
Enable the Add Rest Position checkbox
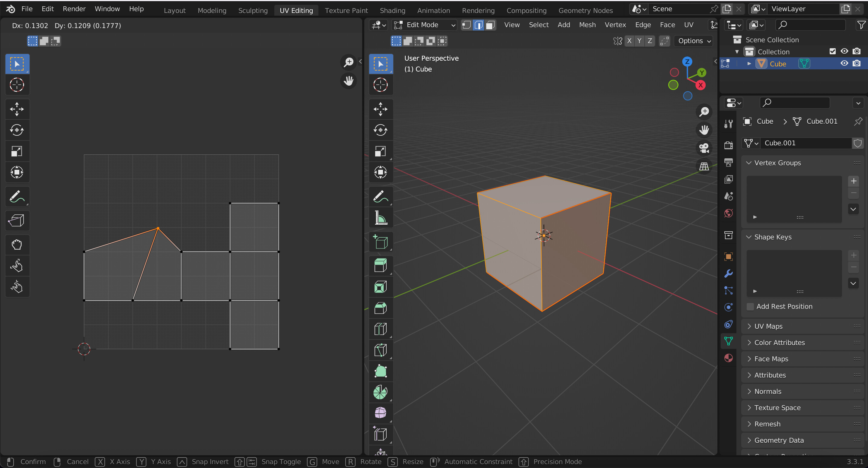click(750, 306)
